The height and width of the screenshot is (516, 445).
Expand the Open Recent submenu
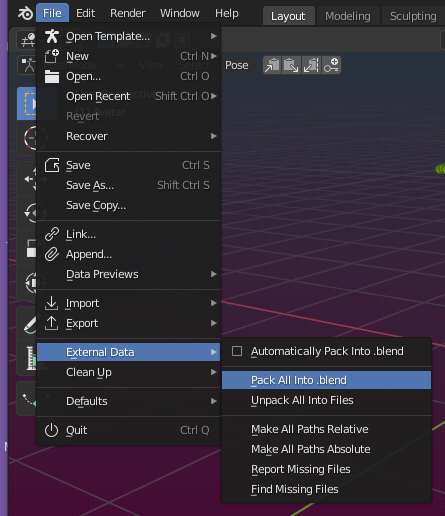129,96
